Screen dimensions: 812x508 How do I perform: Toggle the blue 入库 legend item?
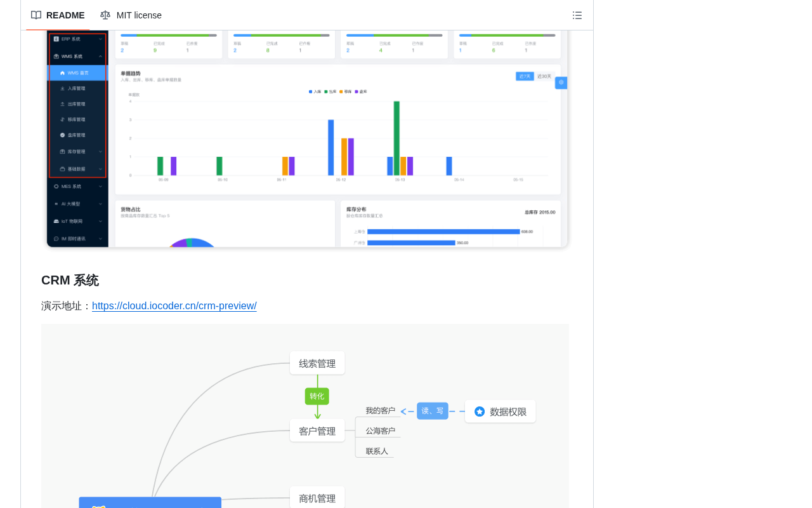tap(315, 91)
